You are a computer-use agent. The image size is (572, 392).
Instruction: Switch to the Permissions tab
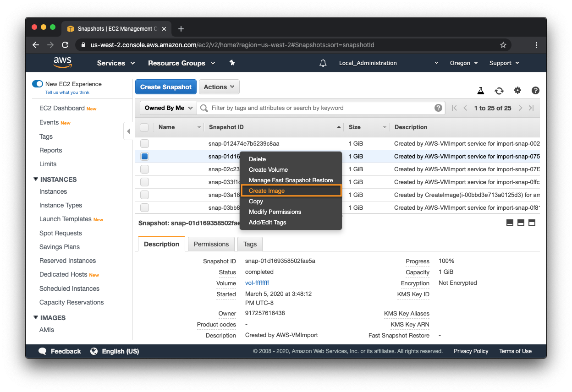211,244
